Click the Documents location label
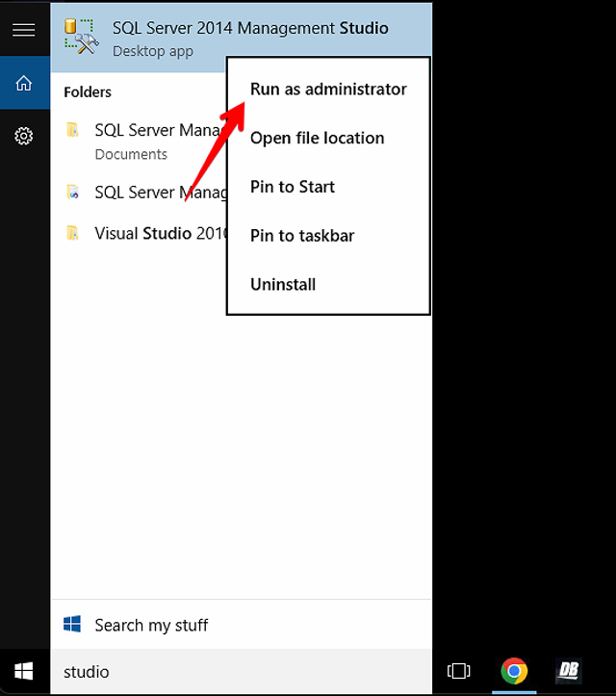Image resolution: width=616 pixels, height=696 pixels. [131, 154]
